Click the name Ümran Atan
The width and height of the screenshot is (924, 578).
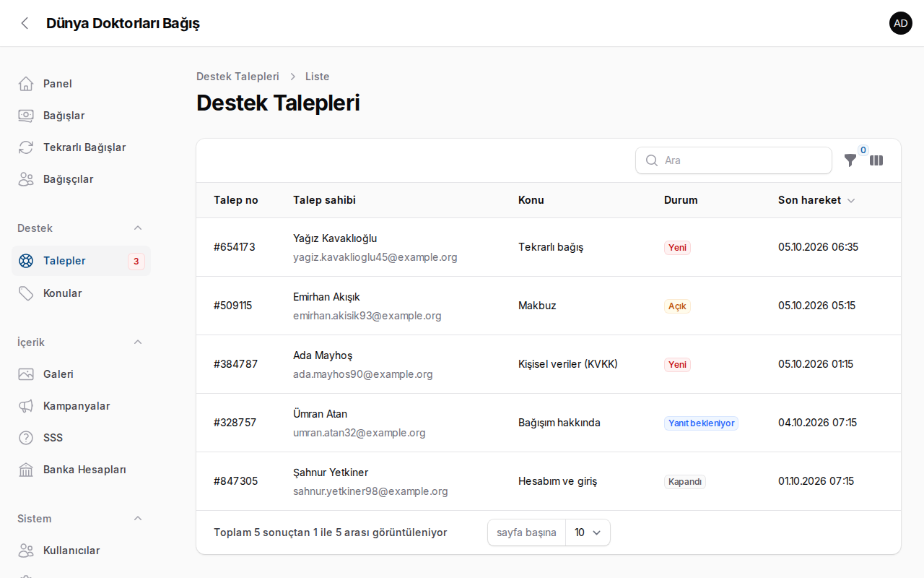pyautogui.click(x=320, y=414)
